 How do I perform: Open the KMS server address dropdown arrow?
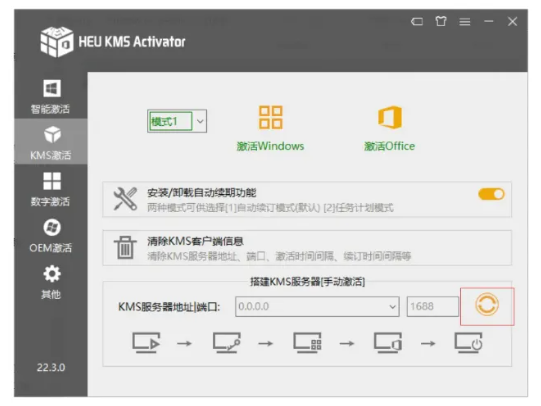coord(392,306)
